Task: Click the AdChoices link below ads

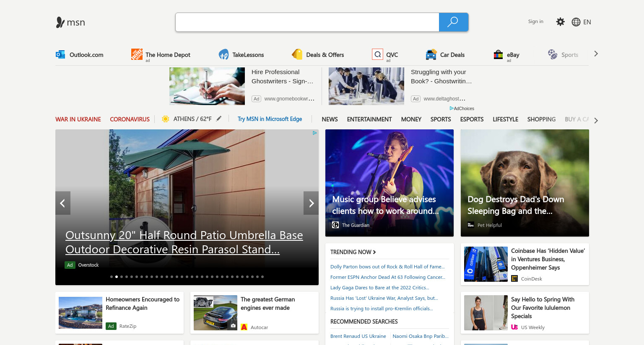Action: point(462,108)
